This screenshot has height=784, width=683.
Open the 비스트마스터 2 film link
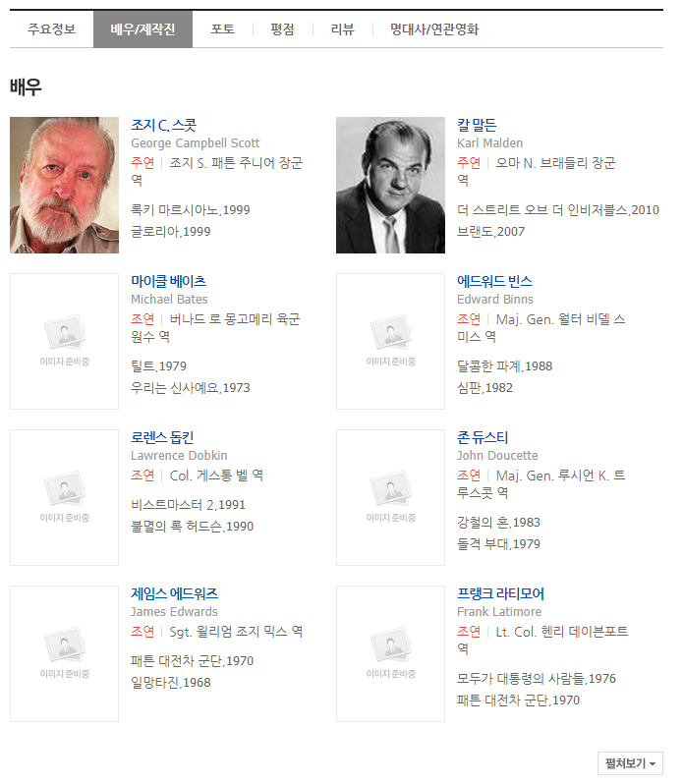(x=174, y=504)
